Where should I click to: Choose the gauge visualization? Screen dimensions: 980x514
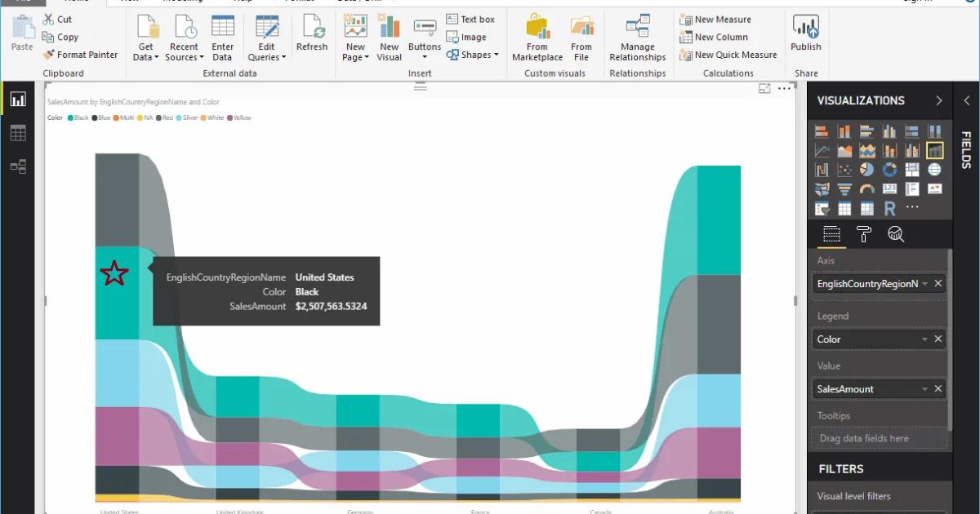pos(867,189)
